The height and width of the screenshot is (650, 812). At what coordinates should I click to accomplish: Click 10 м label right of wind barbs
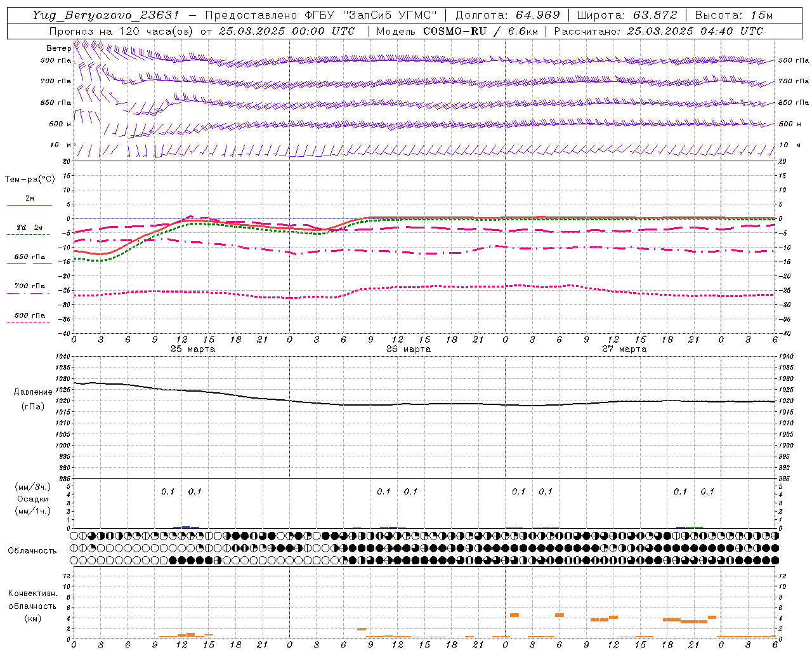point(790,145)
